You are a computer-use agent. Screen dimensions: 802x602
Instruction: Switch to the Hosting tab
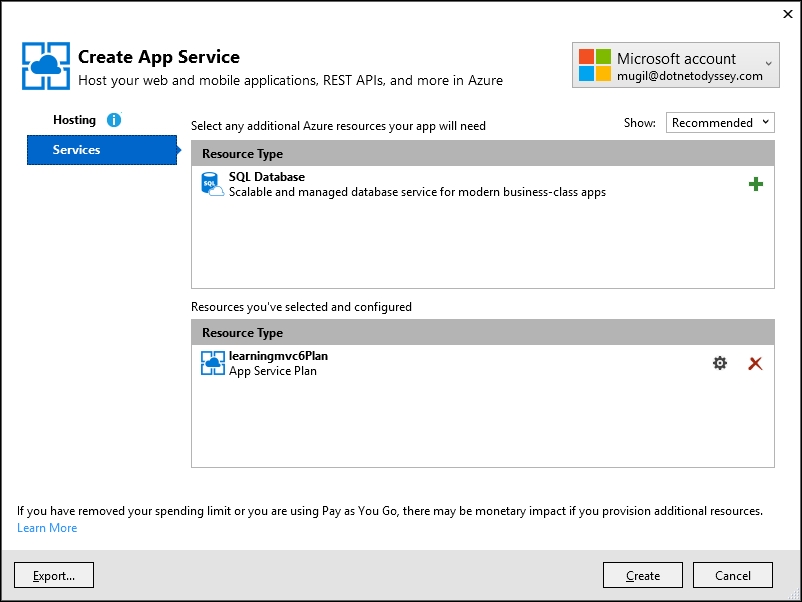(74, 120)
